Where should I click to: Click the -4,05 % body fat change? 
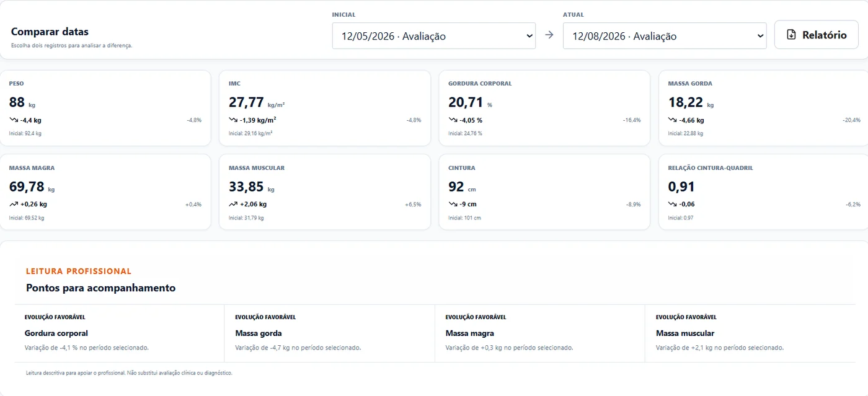[x=471, y=120]
